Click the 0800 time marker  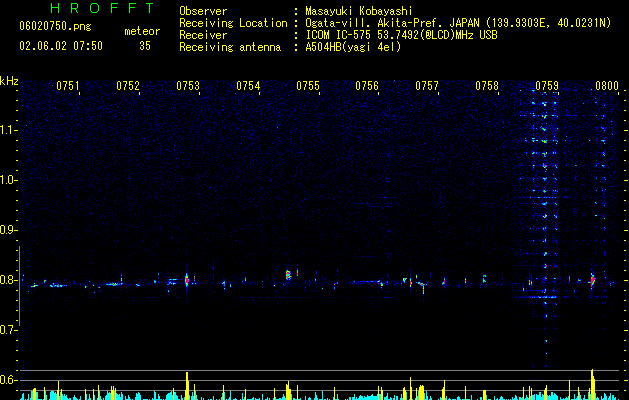coord(607,86)
